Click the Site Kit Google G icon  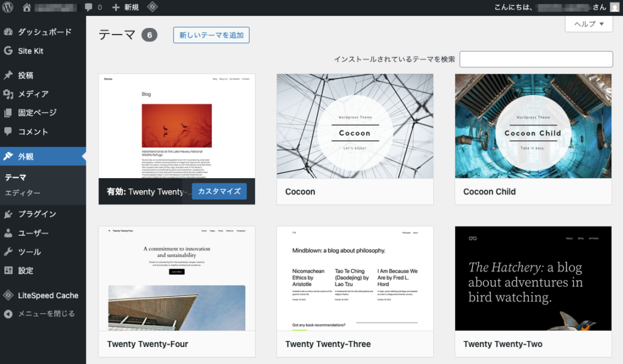click(x=9, y=50)
